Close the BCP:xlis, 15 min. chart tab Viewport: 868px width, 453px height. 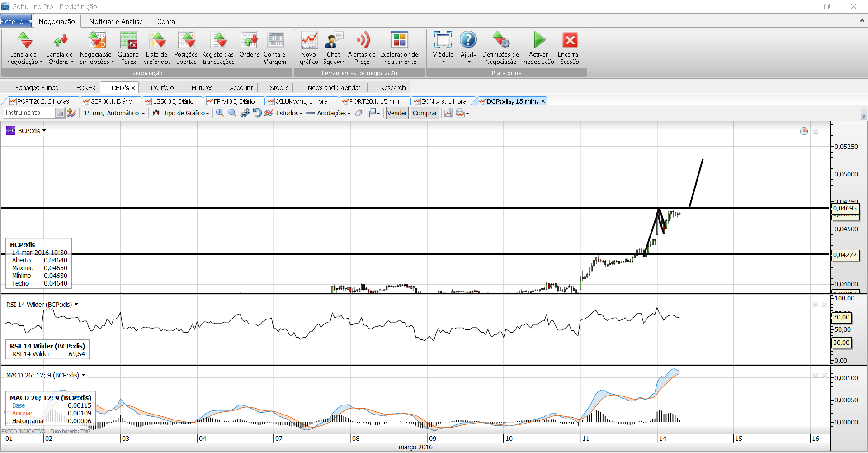[543, 101]
